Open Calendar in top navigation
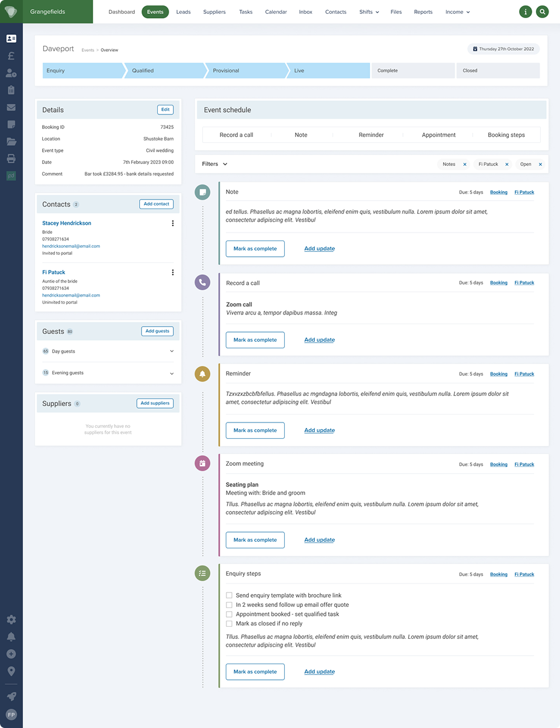 coord(276,12)
